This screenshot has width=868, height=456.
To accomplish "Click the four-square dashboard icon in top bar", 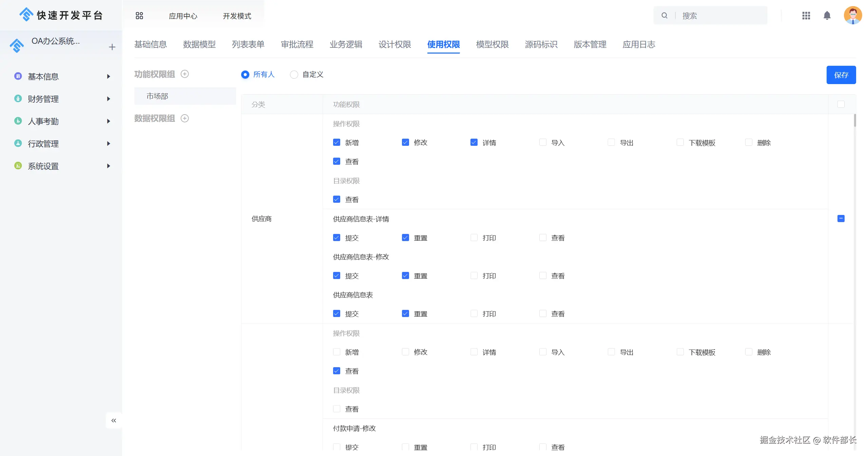I will (139, 16).
